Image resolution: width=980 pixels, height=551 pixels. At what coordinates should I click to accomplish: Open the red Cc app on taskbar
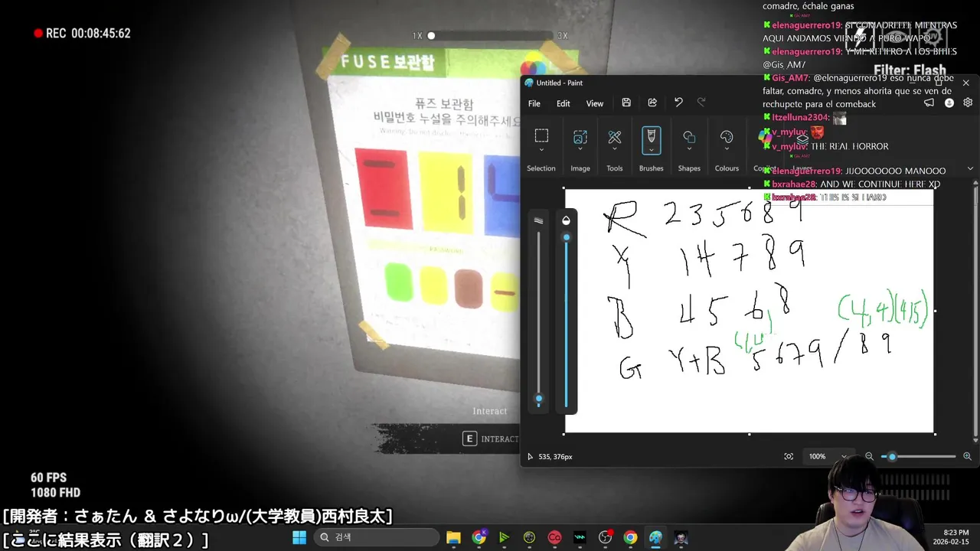tap(554, 537)
